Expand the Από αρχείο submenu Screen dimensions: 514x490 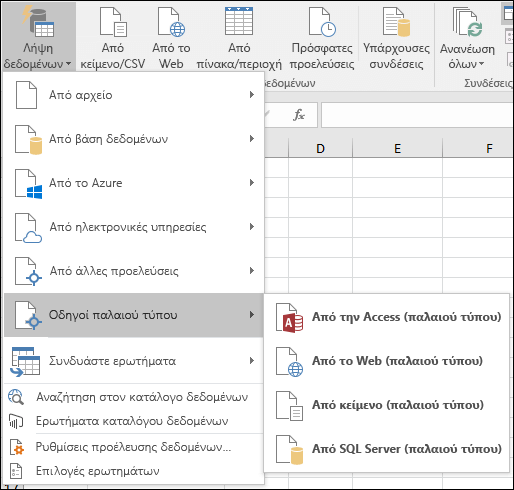pyautogui.click(x=133, y=95)
